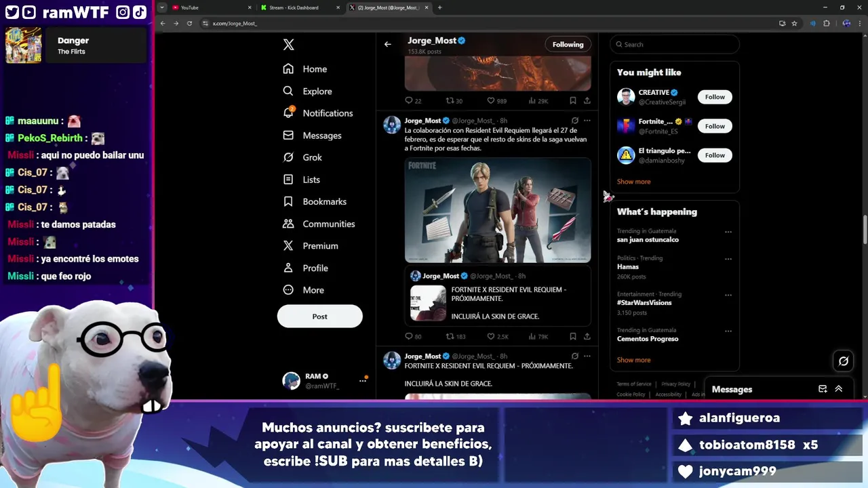Like the top post with 989 likes

tap(497, 101)
